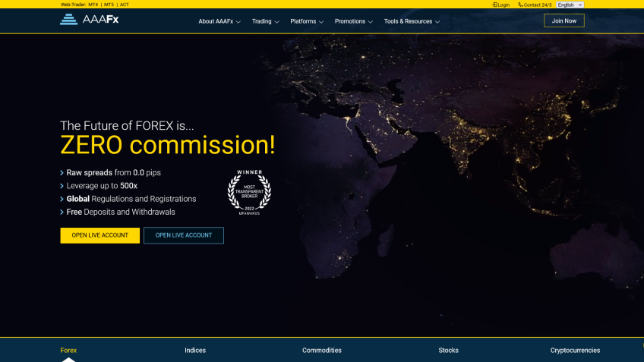Image resolution: width=644 pixels, height=362 pixels.
Task: Click the chevron bullet beside Raw spreads
Action: pyautogui.click(x=62, y=173)
